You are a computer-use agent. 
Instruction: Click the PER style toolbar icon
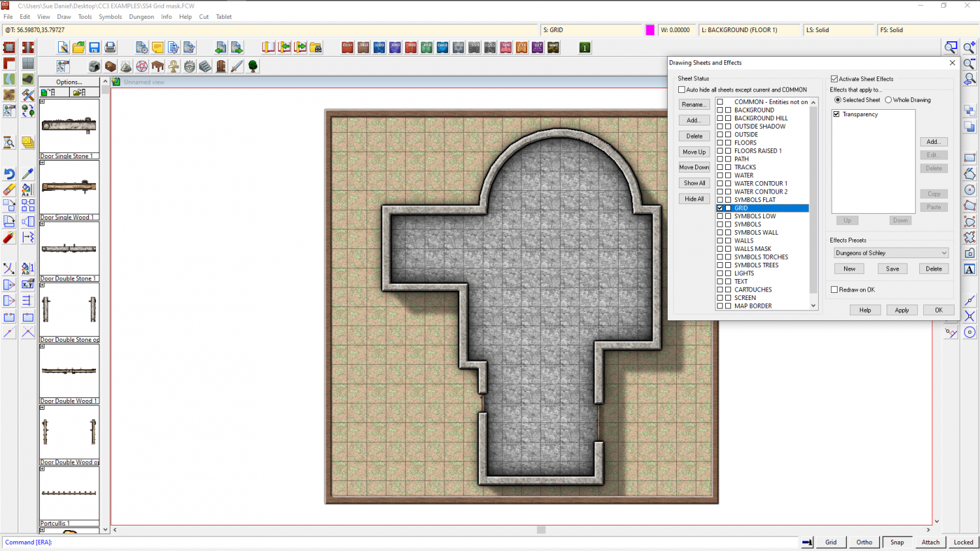(427, 48)
